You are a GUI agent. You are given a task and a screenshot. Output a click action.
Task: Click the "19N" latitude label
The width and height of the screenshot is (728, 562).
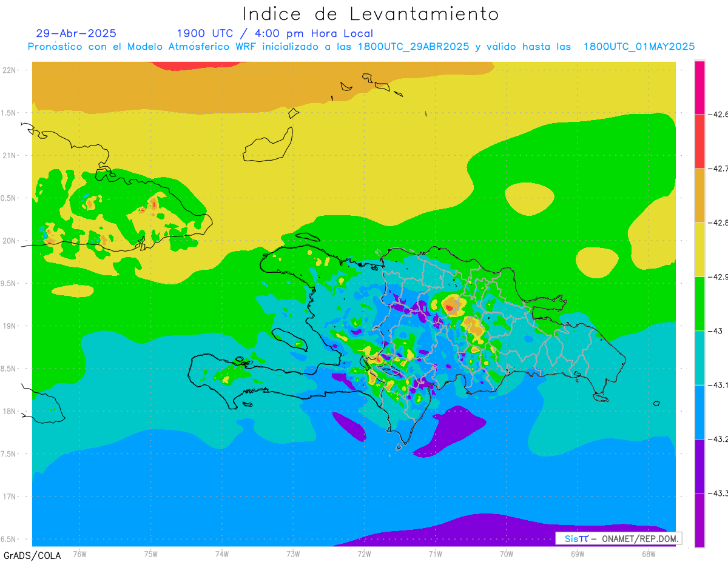10,326
